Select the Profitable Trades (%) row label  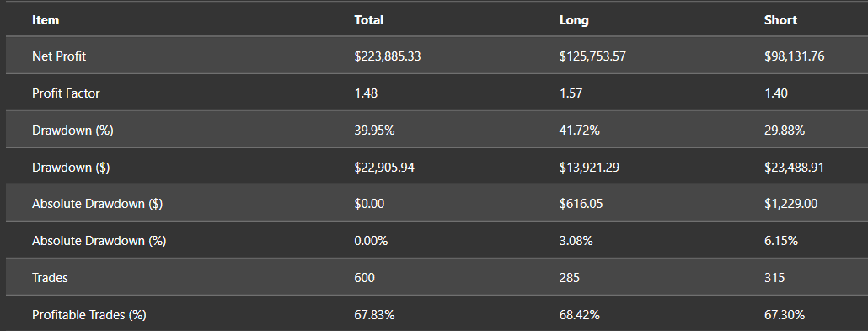(x=89, y=315)
